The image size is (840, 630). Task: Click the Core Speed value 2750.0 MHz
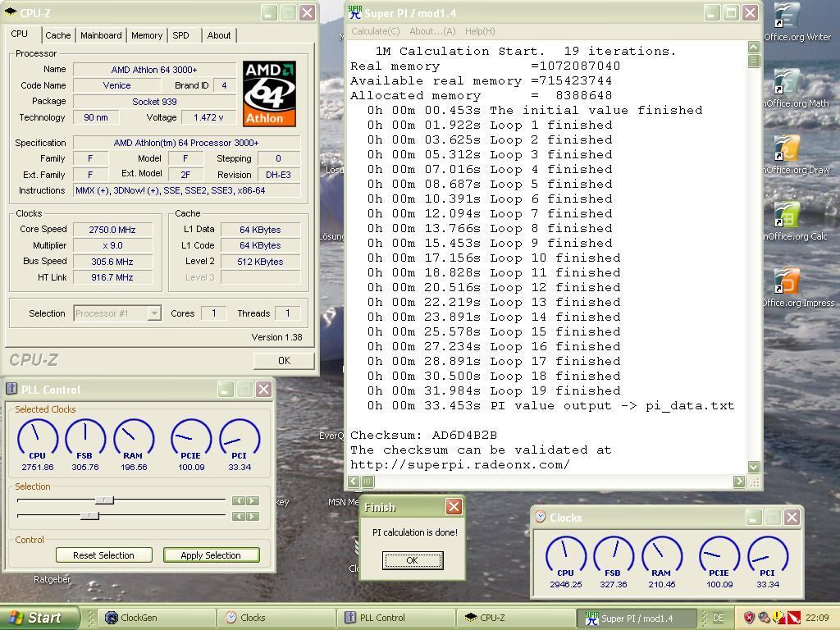(112, 230)
